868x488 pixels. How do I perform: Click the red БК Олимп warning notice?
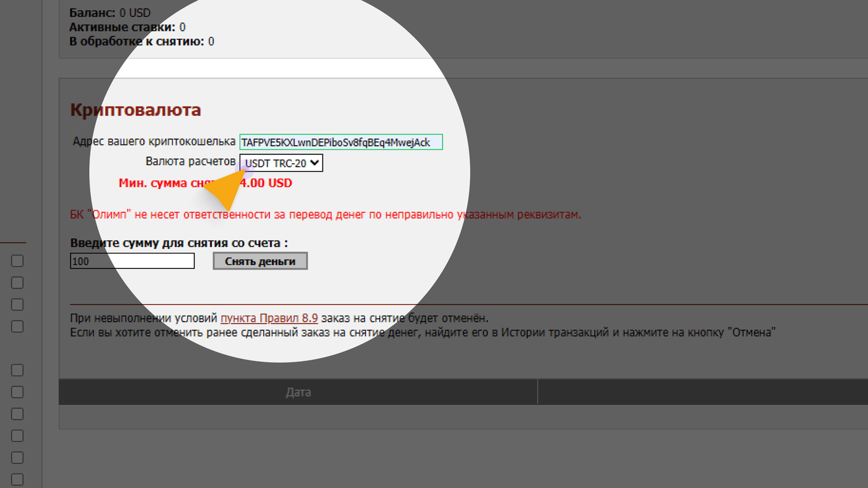click(x=325, y=215)
